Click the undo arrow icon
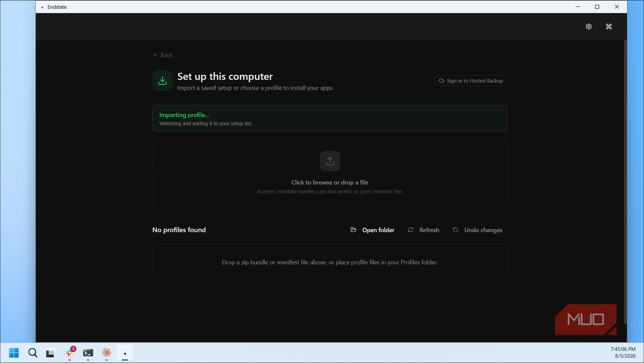The width and height of the screenshot is (644, 363). pyautogui.click(x=455, y=230)
